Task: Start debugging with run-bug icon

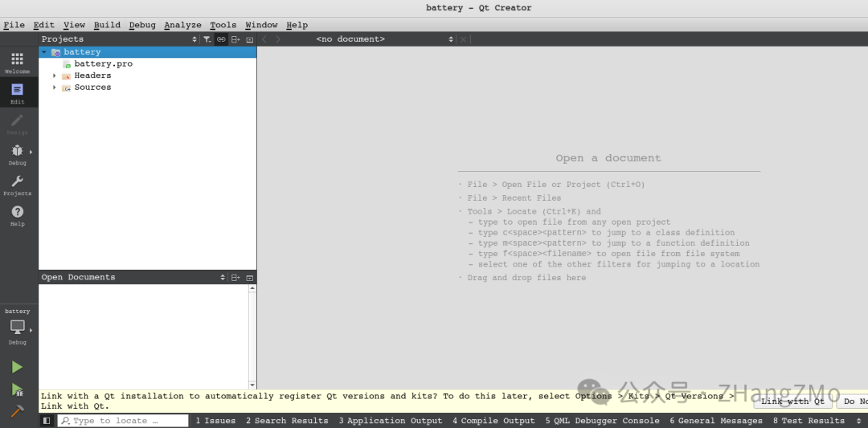Action: 17,389
